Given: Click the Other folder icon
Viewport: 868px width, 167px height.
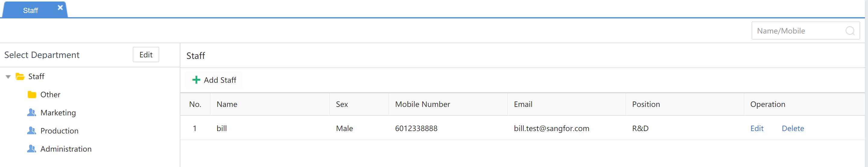Looking at the screenshot, I should [x=32, y=95].
